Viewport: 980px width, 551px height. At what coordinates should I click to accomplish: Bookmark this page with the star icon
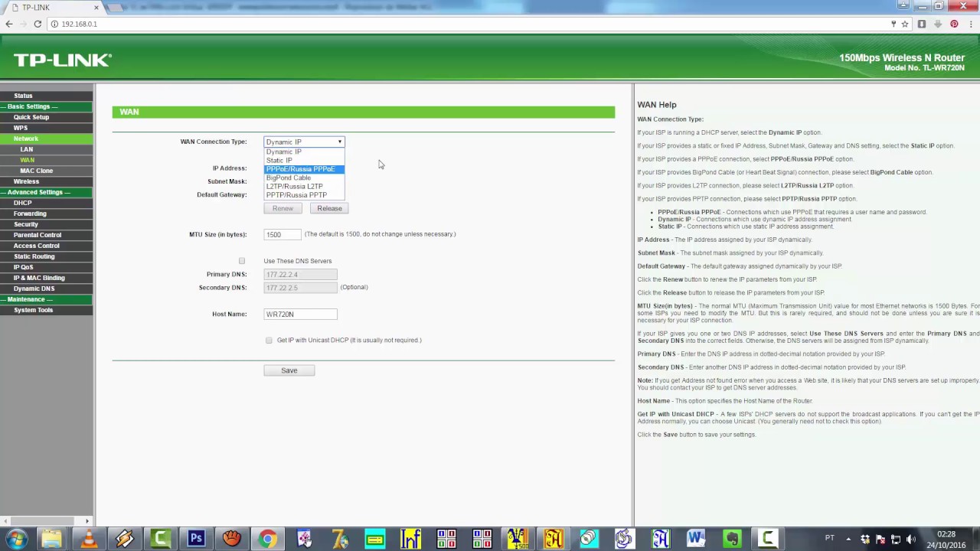[x=904, y=24]
